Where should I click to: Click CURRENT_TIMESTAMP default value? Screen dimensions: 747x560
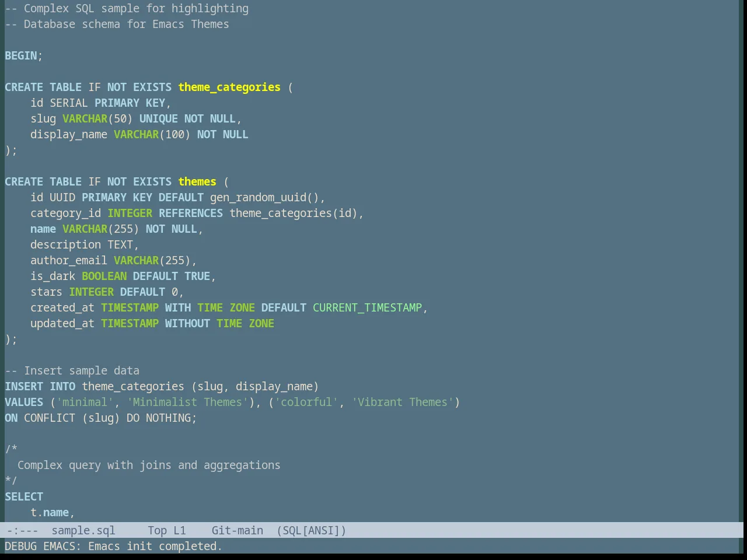[367, 308]
